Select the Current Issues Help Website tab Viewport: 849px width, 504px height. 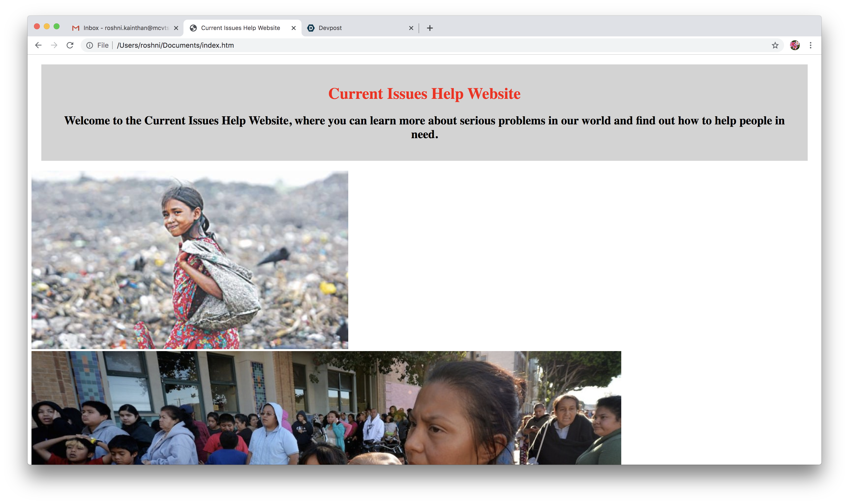coord(240,28)
